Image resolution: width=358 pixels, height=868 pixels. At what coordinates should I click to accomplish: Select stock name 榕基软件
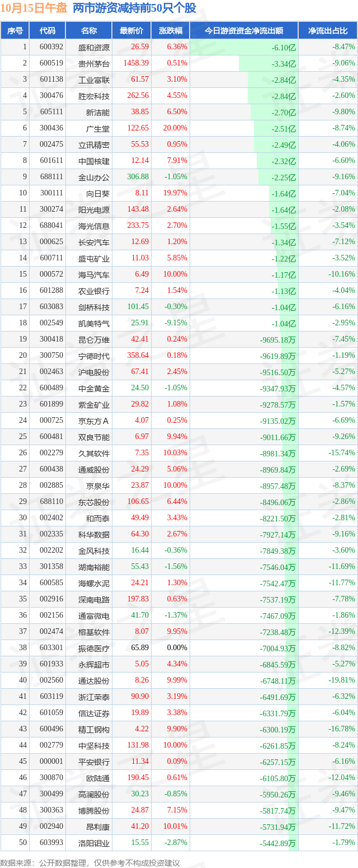click(x=94, y=632)
